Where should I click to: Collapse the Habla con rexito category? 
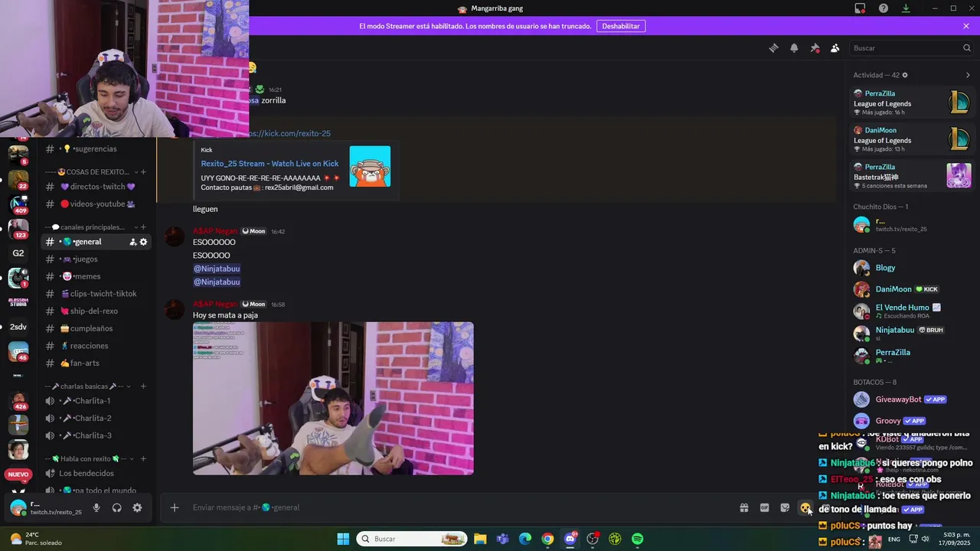tap(90, 459)
